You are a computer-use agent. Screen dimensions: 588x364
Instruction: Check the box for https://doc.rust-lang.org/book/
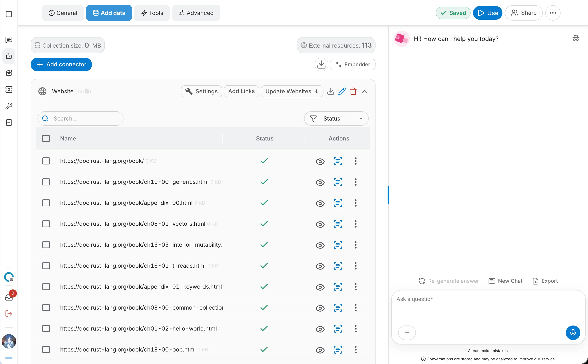pos(46,161)
